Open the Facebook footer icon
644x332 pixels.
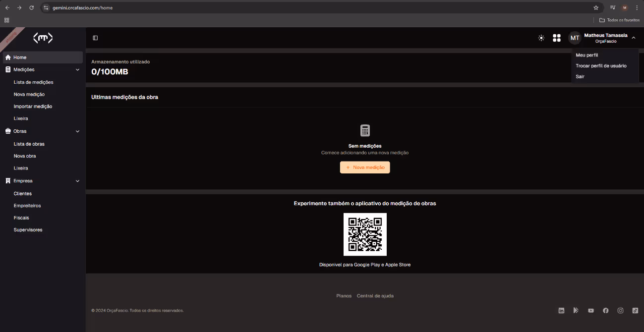coord(605,311)
